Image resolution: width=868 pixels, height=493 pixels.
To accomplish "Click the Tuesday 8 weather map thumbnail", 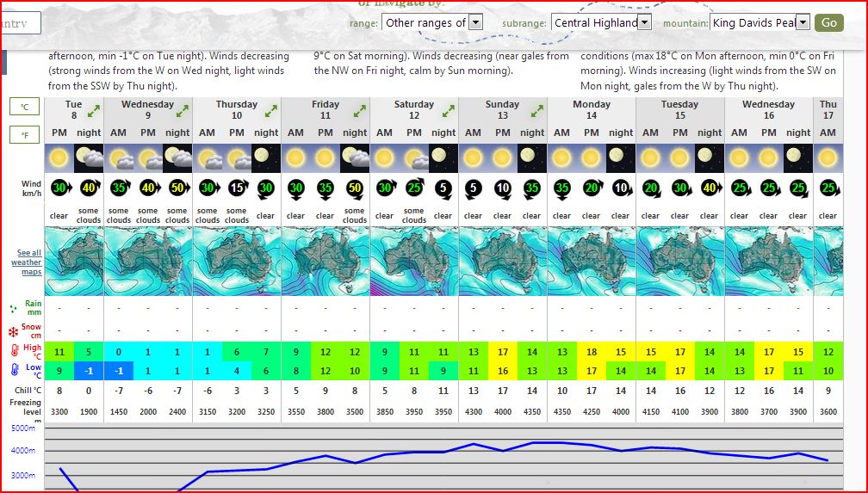I will pos(74,262).
